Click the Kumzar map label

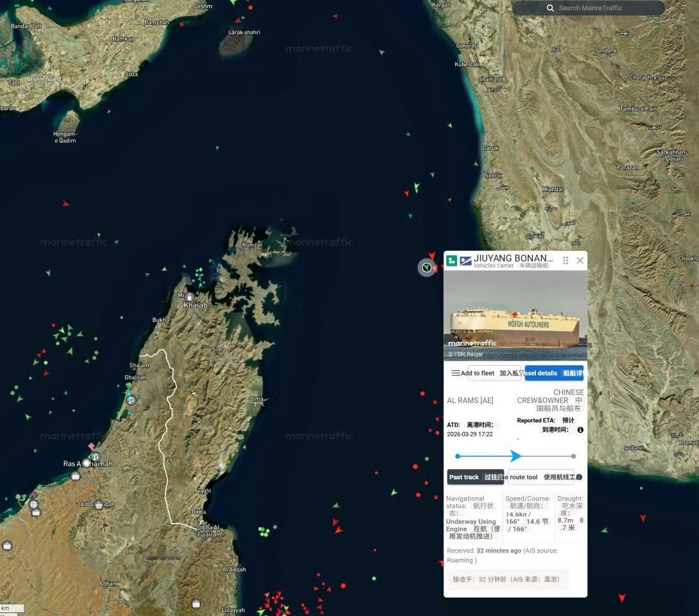click(x=252, y=244)
